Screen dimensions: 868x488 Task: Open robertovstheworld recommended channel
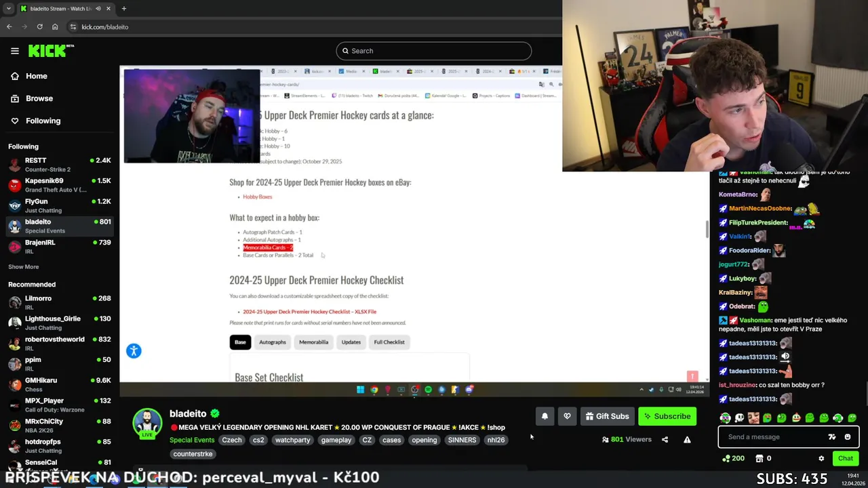tap(60, 343)
